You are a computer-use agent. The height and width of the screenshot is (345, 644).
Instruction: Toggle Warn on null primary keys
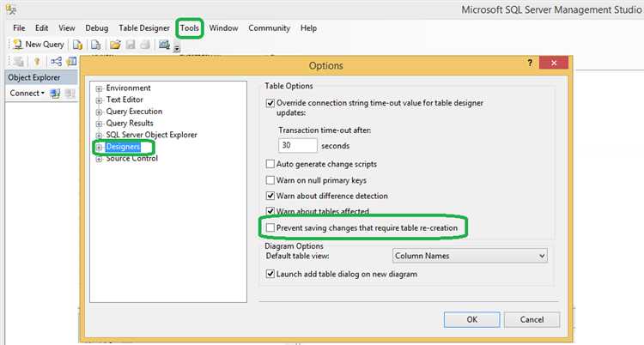tap(271, 179)
